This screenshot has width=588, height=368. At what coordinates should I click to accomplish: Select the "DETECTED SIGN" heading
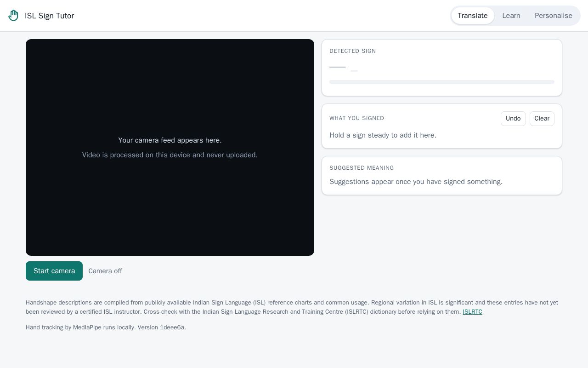(x=353, y=51)
